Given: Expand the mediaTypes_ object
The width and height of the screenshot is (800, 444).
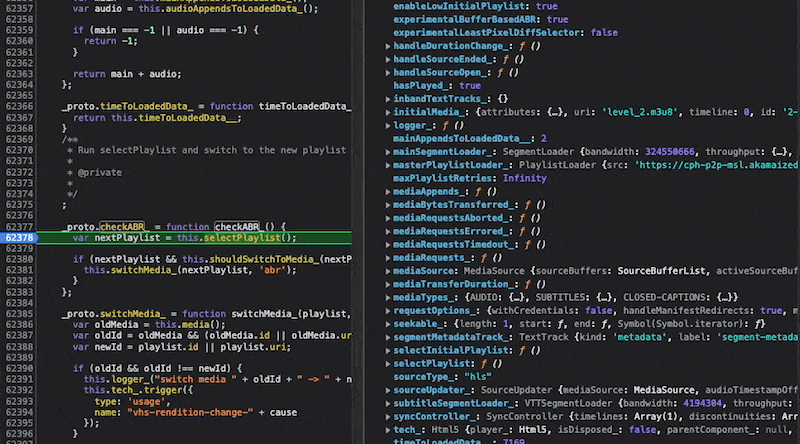Looking at the screenshot, I should [388, 298].
